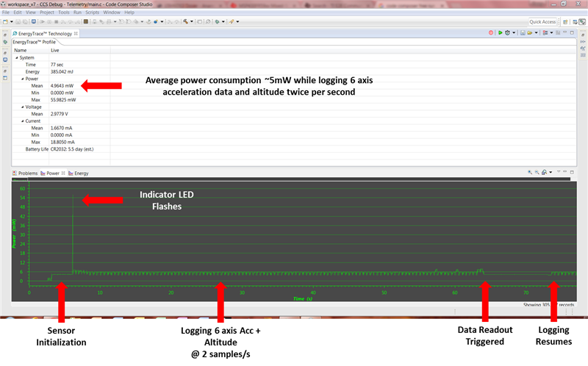Click the Name column header
The height and width of the screenshot is (366, 588).
30,50
